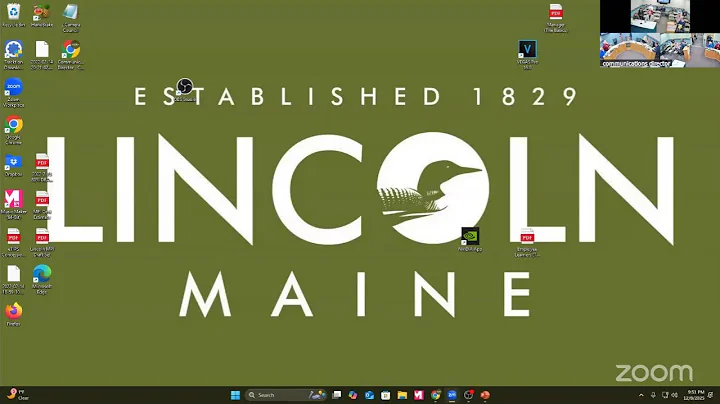720x404 pixels.
Task: Open the Dropbox folder on the desktop
Action: pos(13,165)
